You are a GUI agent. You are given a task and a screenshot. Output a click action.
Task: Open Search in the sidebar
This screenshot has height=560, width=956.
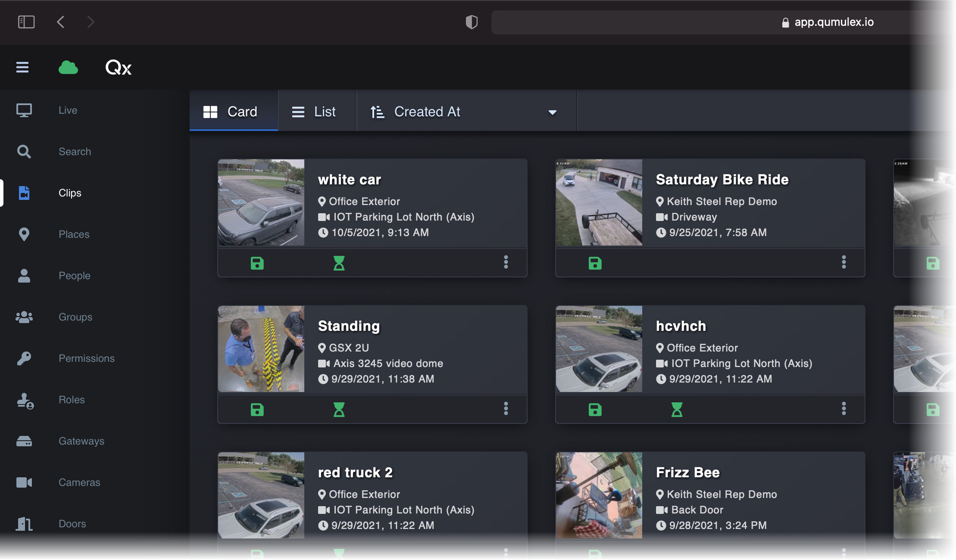(x=75, y=152)
